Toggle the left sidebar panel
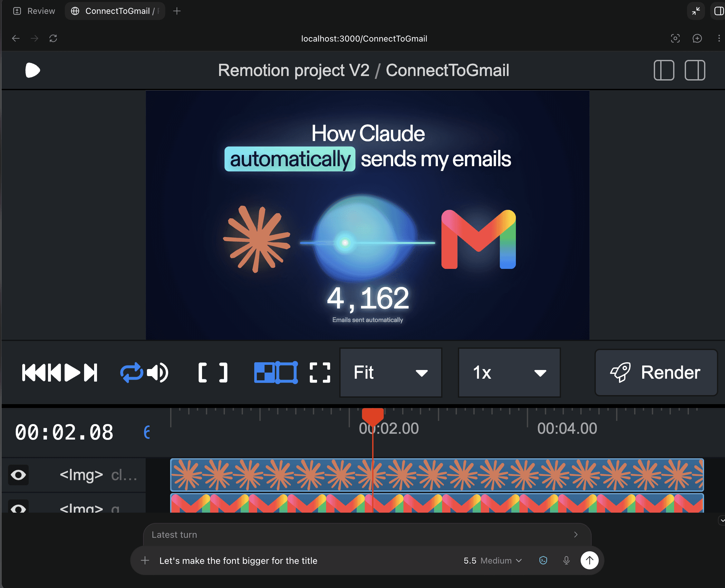 coord(664,70)
